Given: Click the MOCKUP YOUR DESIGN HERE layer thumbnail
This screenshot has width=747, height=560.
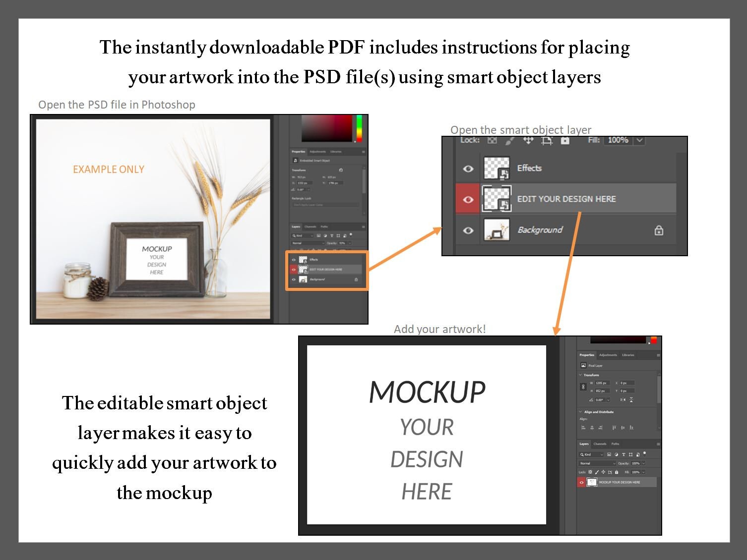Looking at the screenshot, I should coord(592,482).
